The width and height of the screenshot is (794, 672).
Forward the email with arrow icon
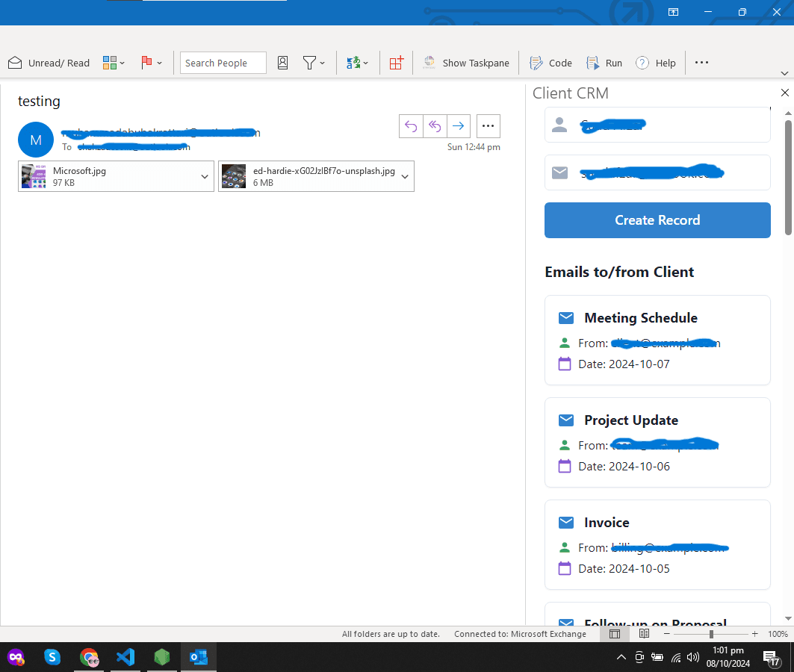point(459,126)
